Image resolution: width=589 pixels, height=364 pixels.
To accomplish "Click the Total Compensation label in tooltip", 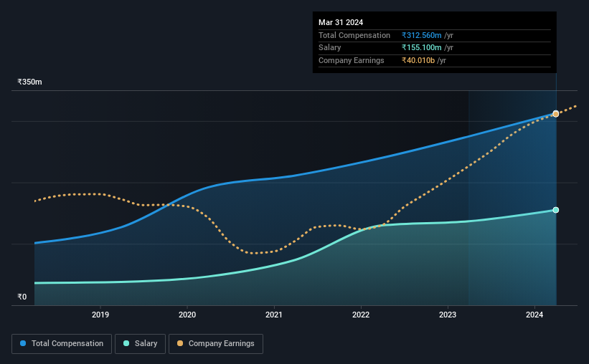I will pyautogui.click(x=354, y=35).
